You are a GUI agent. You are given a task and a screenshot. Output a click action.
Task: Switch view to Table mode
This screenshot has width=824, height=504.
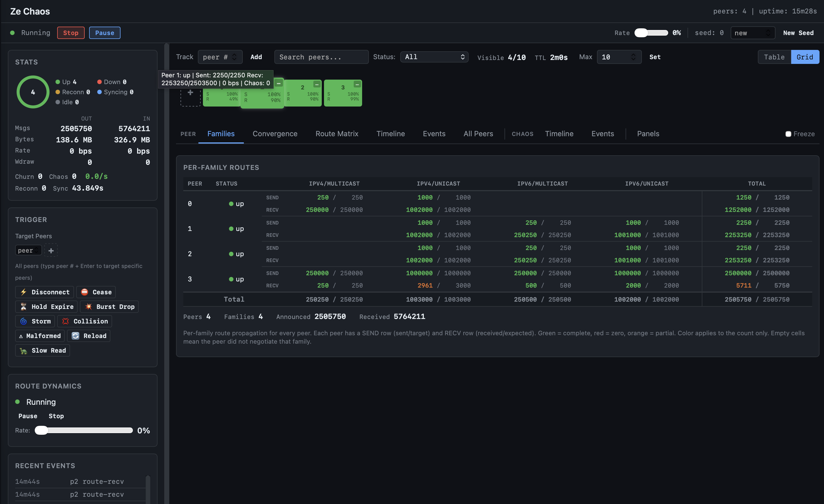pyautogui.click(x=774, y=57)
